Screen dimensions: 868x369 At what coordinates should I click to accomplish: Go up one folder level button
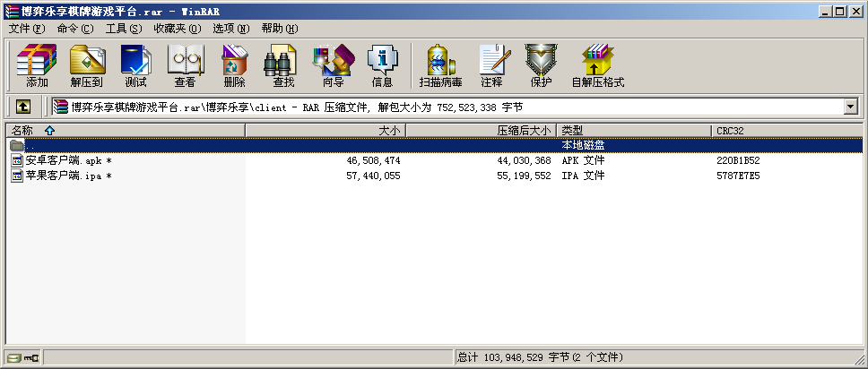[x=23, y=107]
